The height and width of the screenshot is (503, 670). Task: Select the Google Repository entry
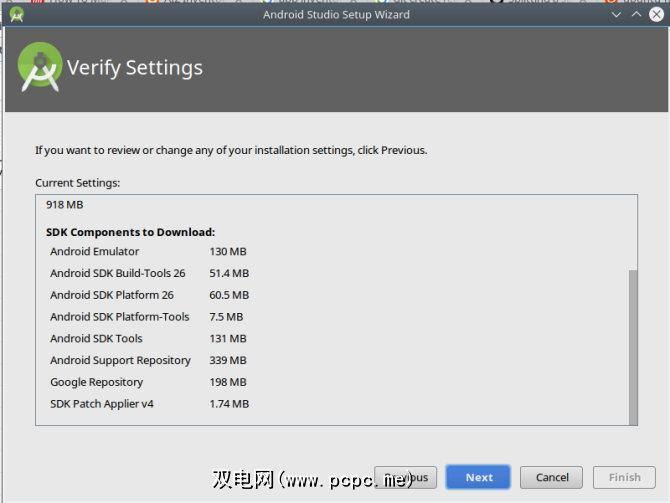coord(96,382)
